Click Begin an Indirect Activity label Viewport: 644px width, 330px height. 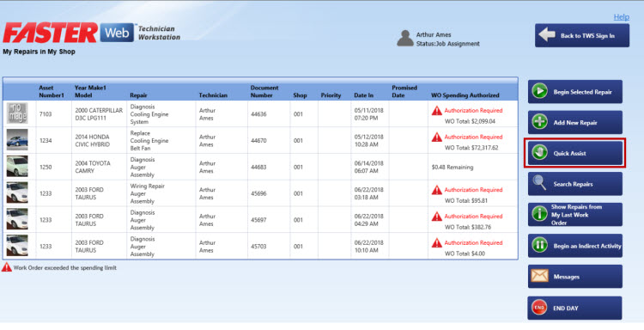tap(587, 246)
